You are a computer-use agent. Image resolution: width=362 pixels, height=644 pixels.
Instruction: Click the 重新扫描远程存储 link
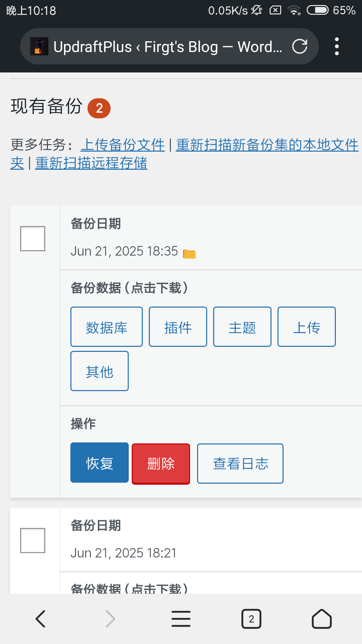point(91,163)
